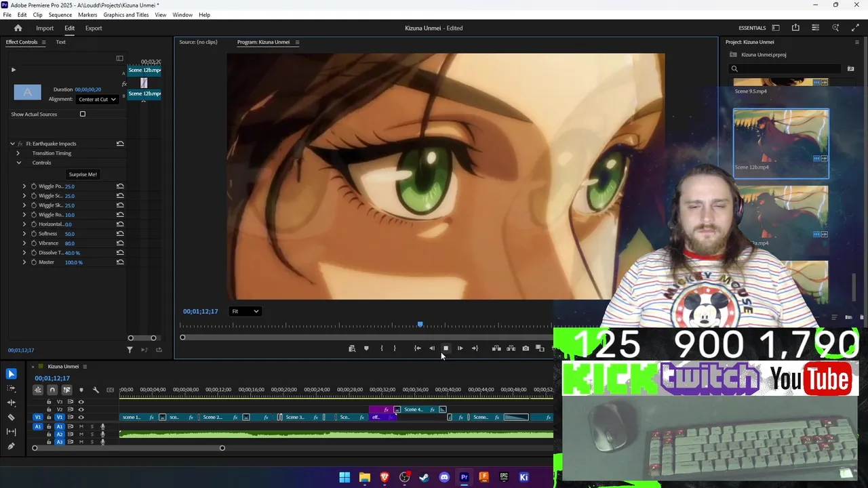The image size is (868, 488).
Task: Select the Track Select Forward tool
Action: 11,388
